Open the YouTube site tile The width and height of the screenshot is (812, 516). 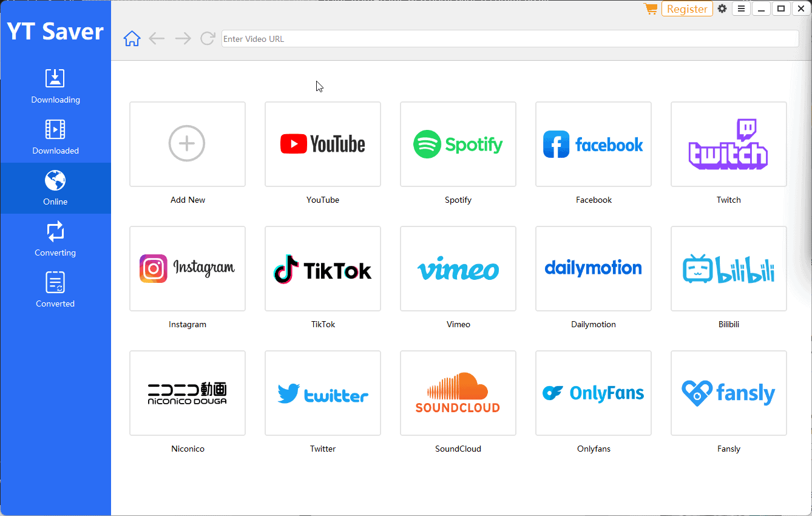(x=322, y=144)
